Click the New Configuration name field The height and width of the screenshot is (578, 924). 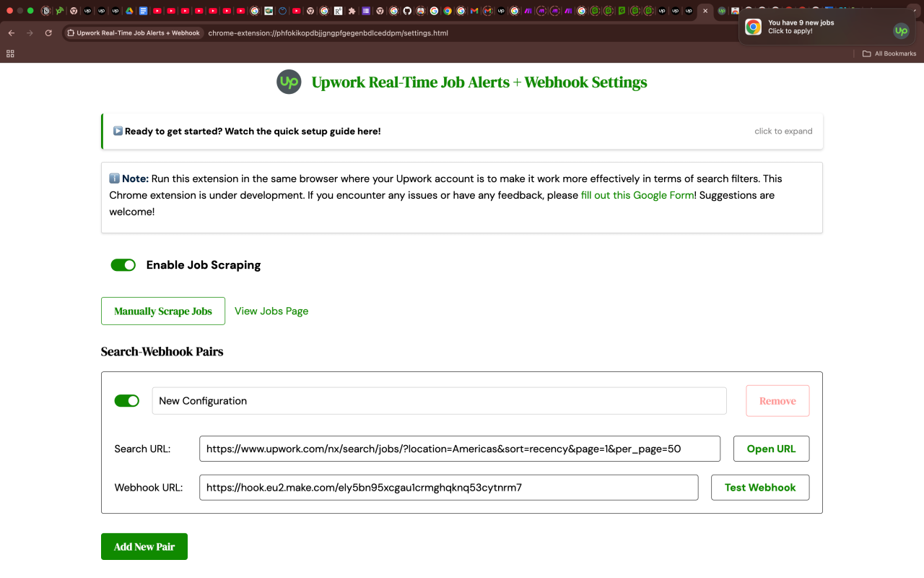point(439,401)
